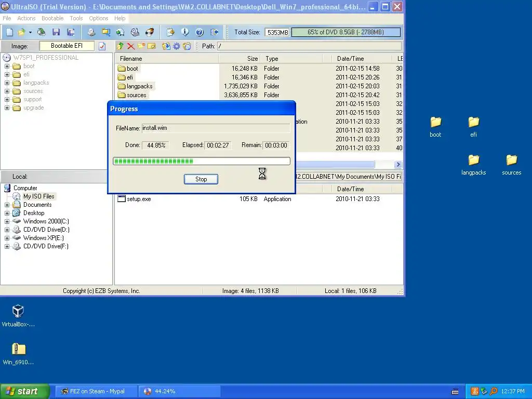Click the right arrow of the horizontal scrollbar
This screenshot has width=532, height=399.
[398, 165]
